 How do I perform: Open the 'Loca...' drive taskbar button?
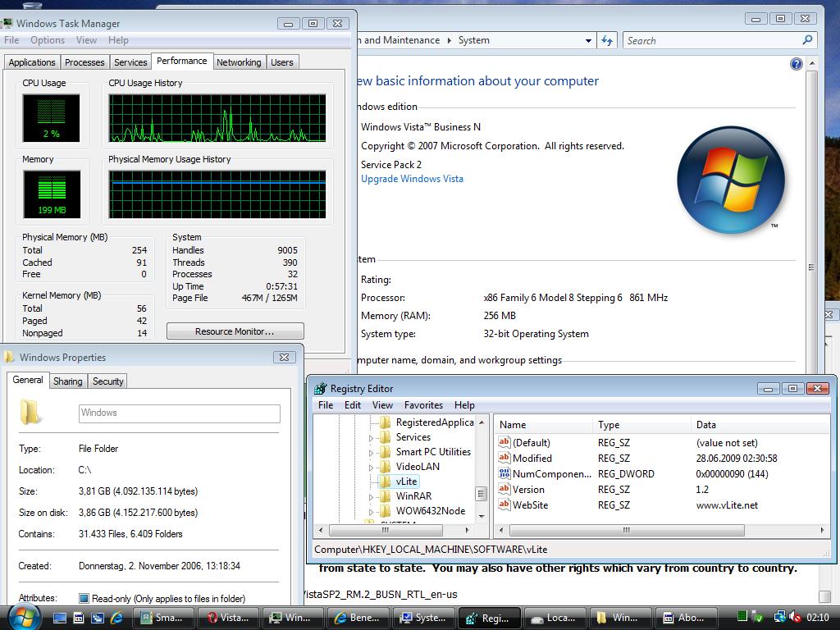[x=554, y=618]
